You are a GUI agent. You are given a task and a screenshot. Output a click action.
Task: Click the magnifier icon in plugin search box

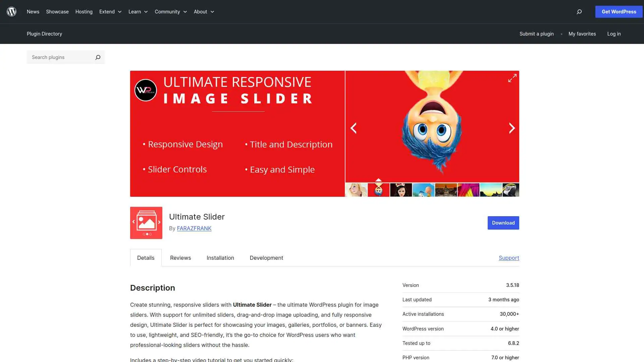[98, 57]
